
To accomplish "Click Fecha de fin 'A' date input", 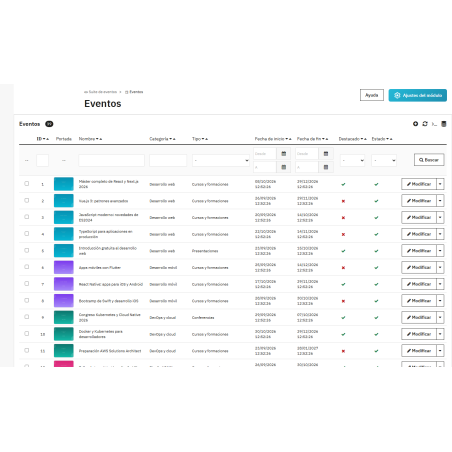I will 307,167.
